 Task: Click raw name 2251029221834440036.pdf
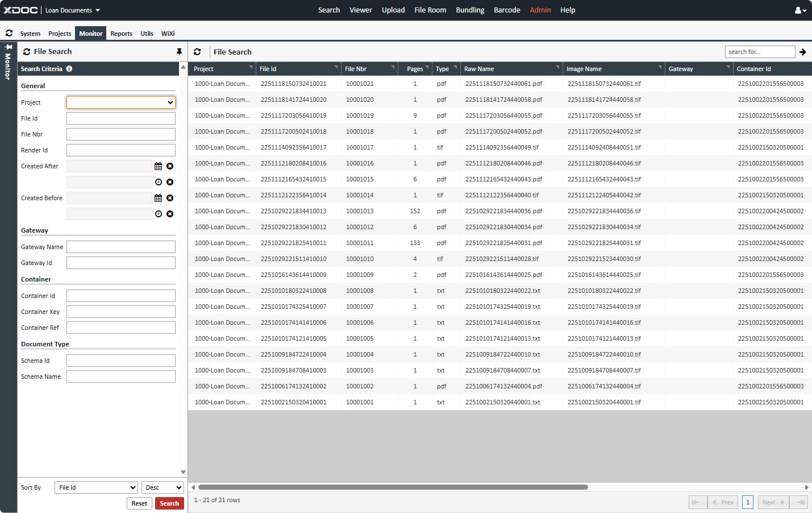tap(503, 211)
